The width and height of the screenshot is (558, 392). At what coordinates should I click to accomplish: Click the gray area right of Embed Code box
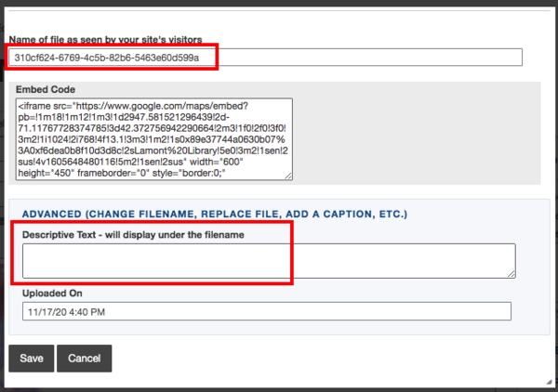[x=418, y=139]
